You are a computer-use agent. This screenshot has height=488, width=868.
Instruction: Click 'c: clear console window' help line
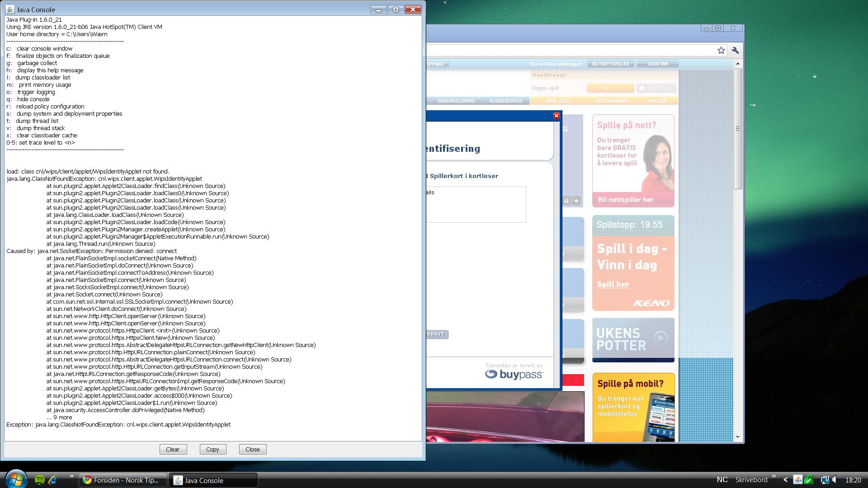(x=39, y=48)
